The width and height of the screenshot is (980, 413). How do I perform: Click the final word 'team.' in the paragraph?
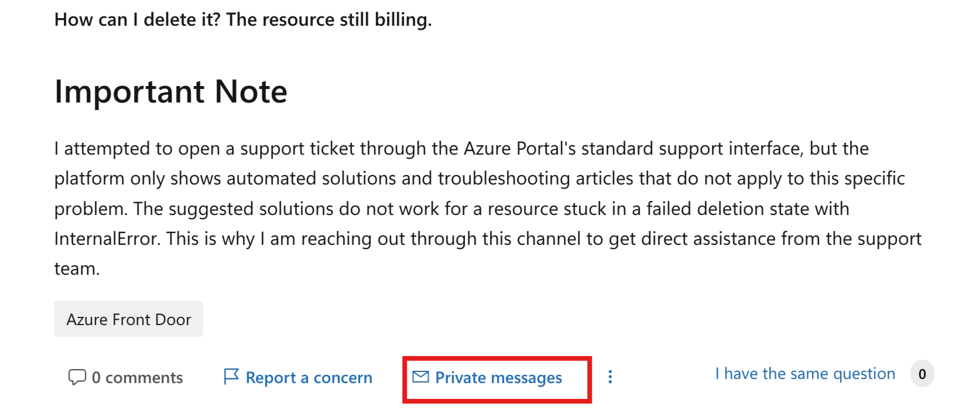77,269
